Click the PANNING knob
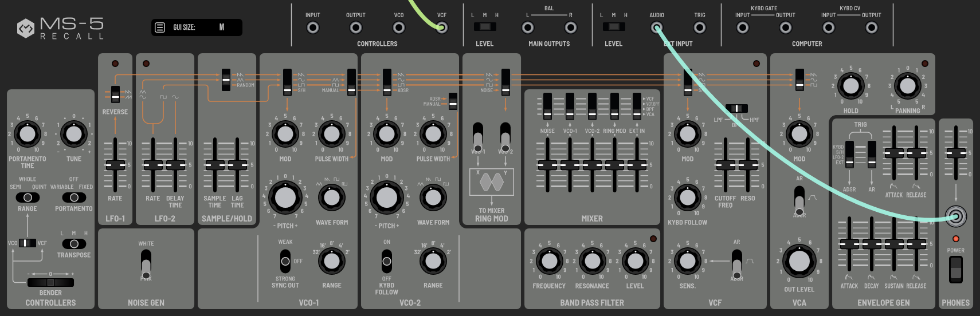This screenshot has width=980, height=316. point(907,86)
